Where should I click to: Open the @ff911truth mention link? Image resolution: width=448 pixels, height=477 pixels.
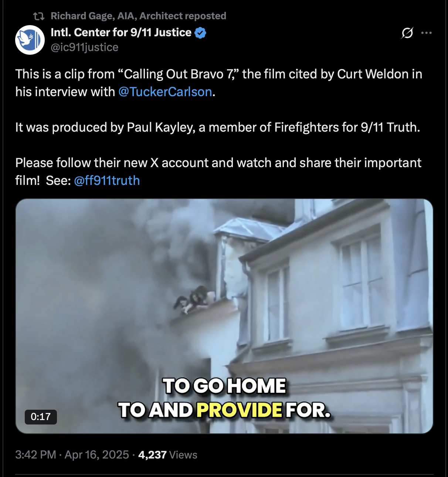tap(107, 180)
